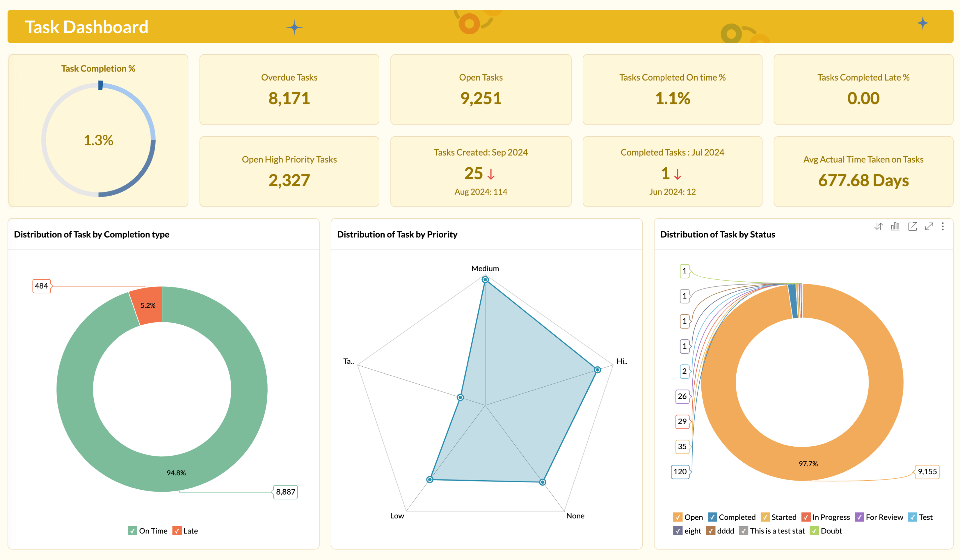
Task: Click the Low axis label on radar chart
Action: 397,516
